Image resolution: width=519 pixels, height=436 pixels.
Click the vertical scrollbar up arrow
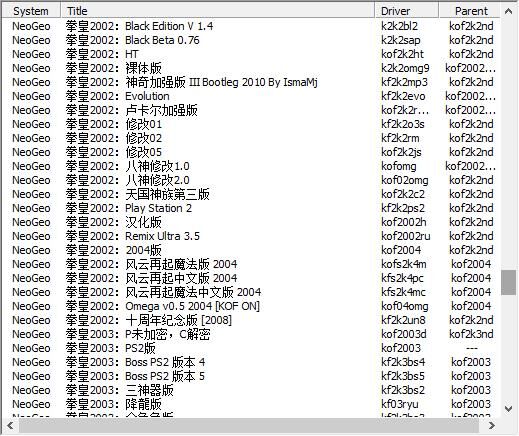(508, 11)
